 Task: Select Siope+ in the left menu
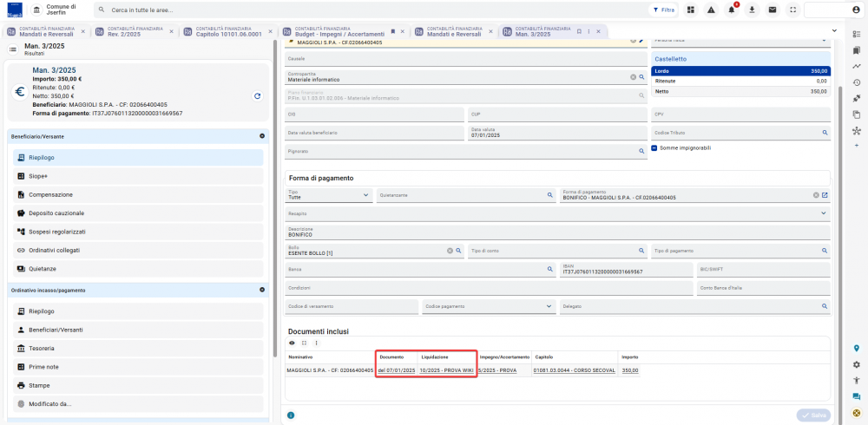click(138, 176)
